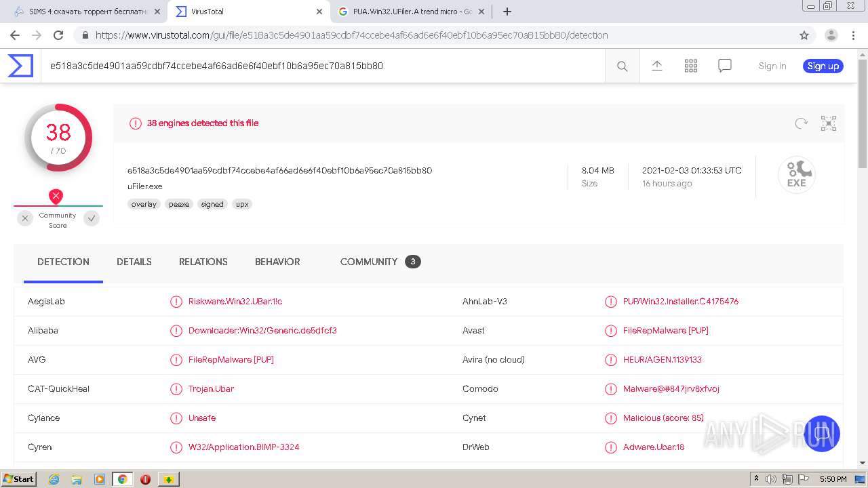Click the upx tag
This screenshot has width=868, height=488.
point(242,204)
